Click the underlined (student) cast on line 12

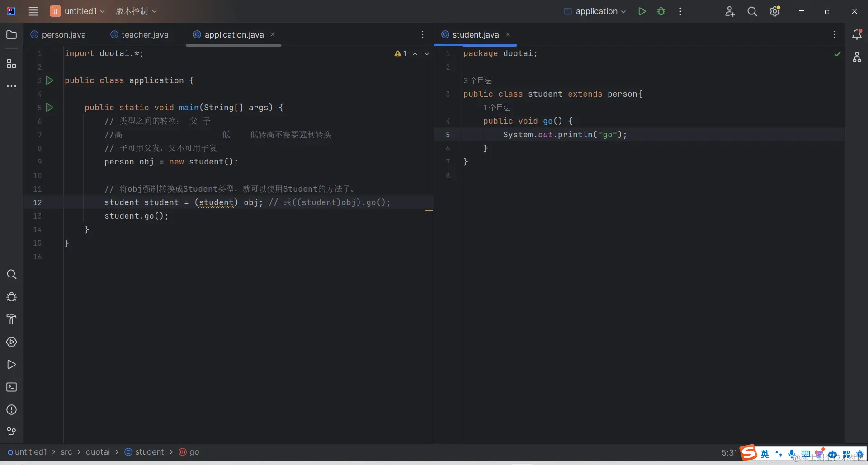[216, 202]
